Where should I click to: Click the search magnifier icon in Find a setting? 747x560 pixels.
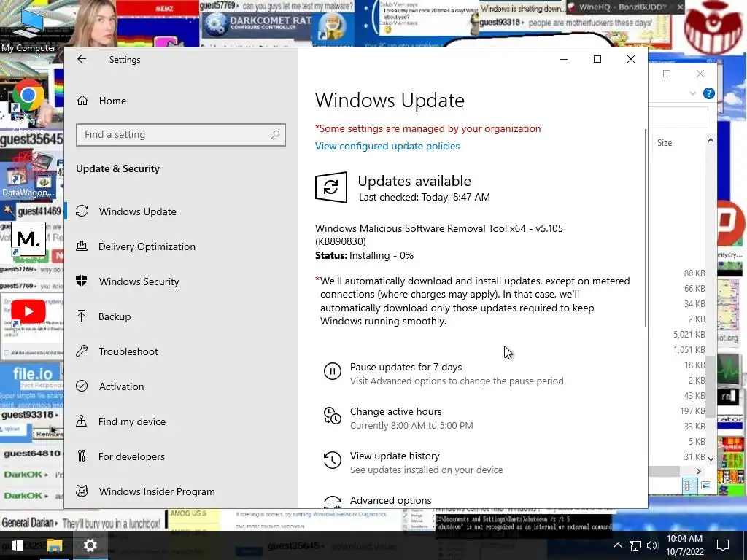pos(275,135)
